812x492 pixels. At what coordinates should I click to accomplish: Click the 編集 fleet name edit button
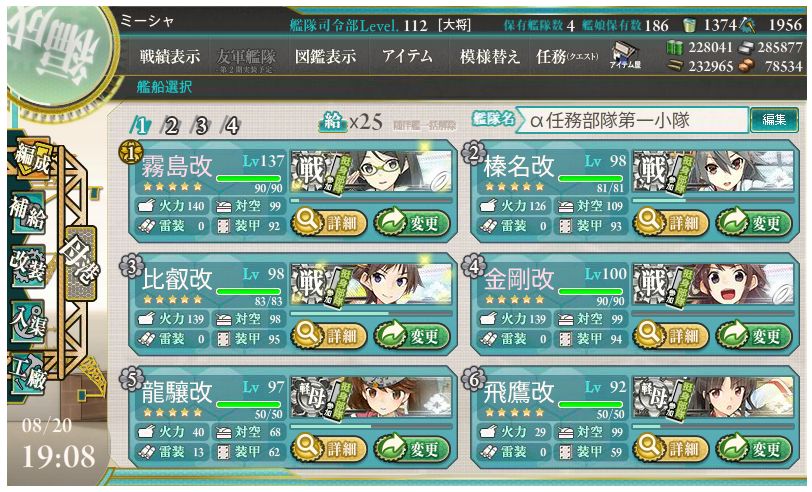click(774, 120)
